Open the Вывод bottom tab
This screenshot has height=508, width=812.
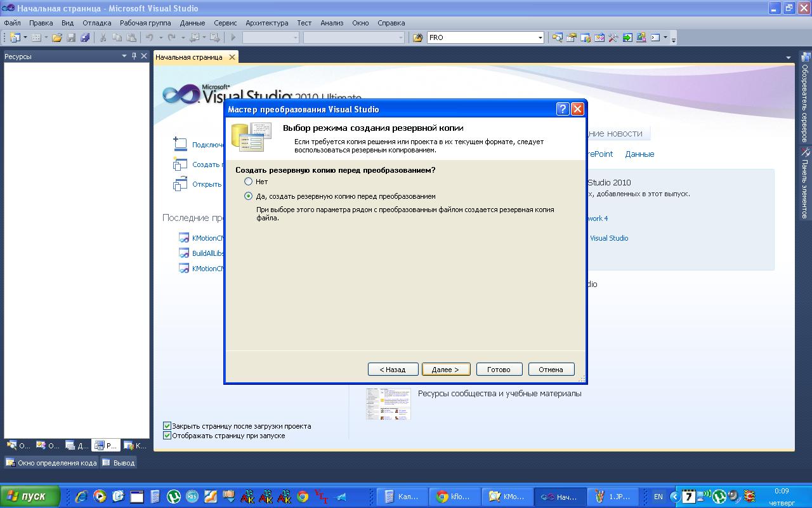pyautogui.click(x=119, y=463)
